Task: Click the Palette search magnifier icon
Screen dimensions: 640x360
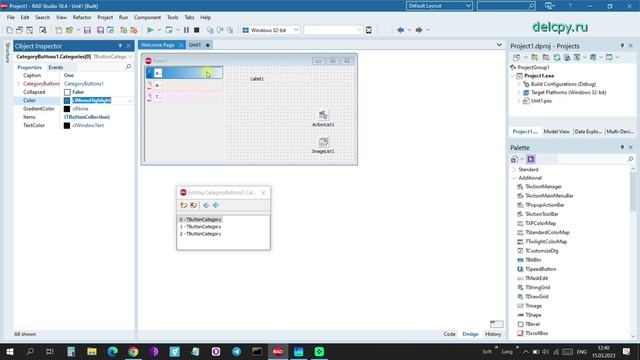Action: pyautogui.click(x=630, y=159)
